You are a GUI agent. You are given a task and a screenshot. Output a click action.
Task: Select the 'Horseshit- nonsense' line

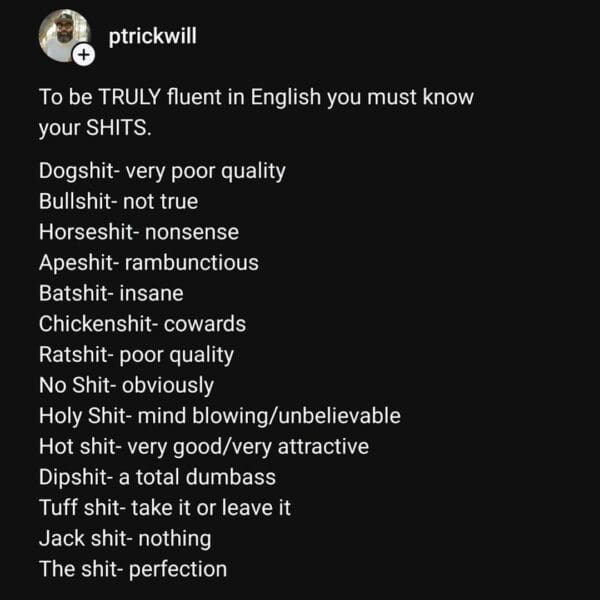[139, 232]
